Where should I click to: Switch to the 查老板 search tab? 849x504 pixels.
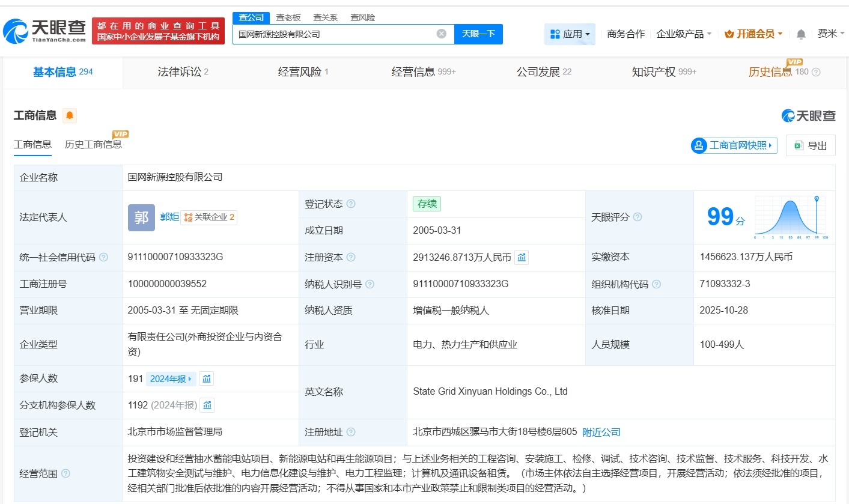click(x=288, y=17)
